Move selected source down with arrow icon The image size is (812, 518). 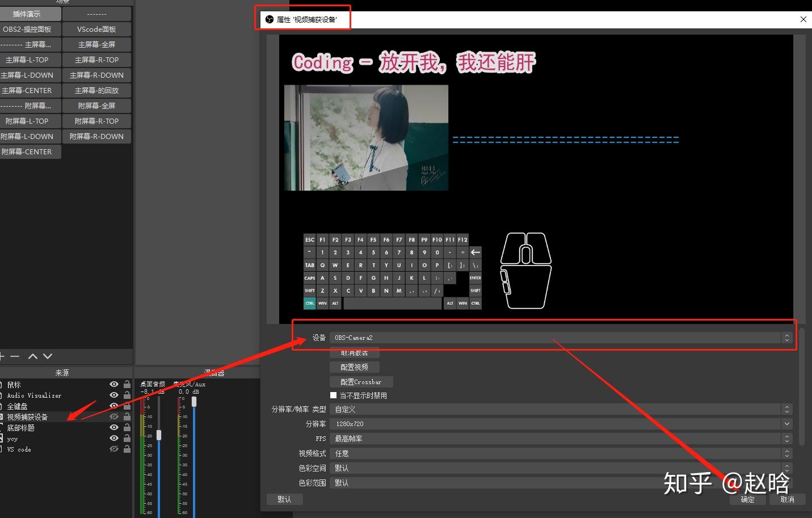click(x=47, y=356)
